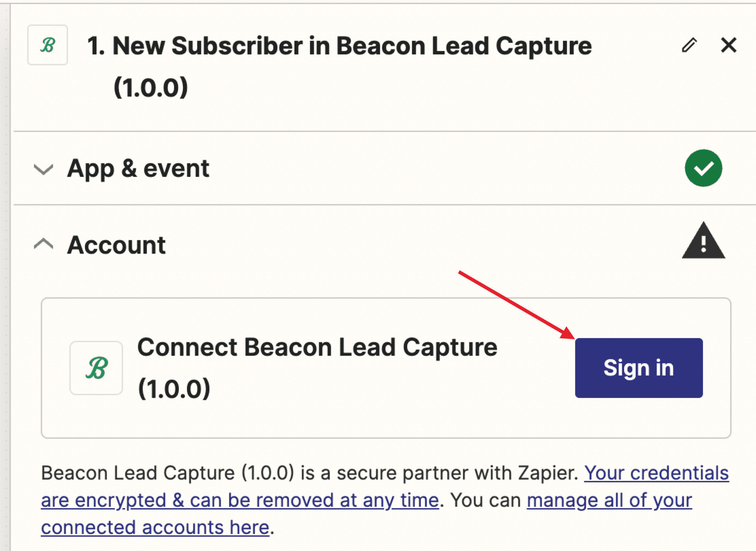Select the Account section heading
The width and height of the screenshot is (756, 551).
click(x=116, y=245)
